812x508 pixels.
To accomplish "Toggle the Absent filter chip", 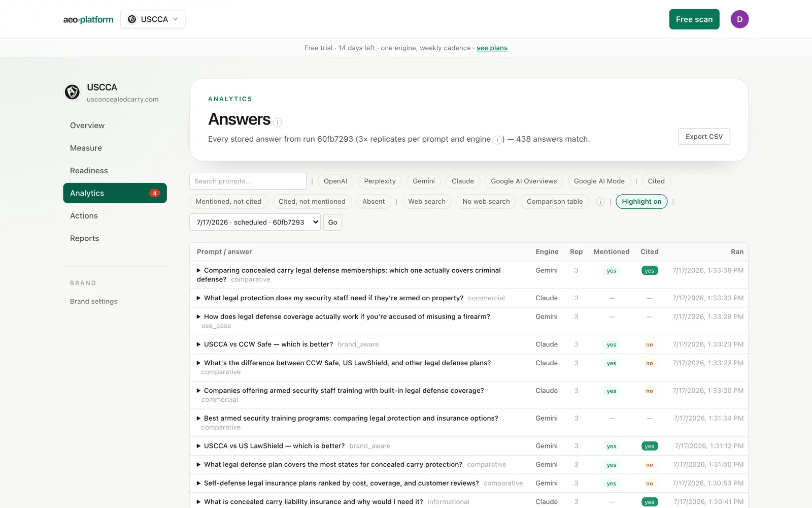I will (x=374, y=202).
